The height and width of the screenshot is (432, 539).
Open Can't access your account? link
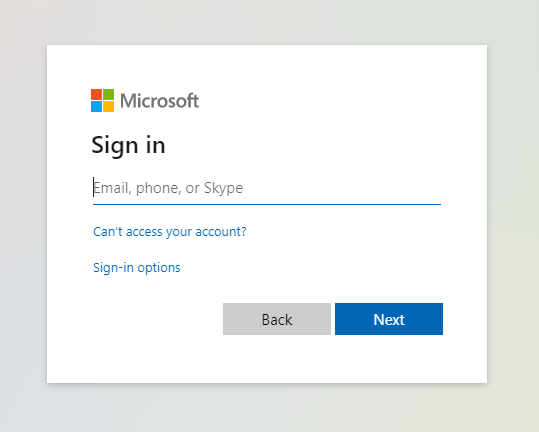[x=170, y=232]
